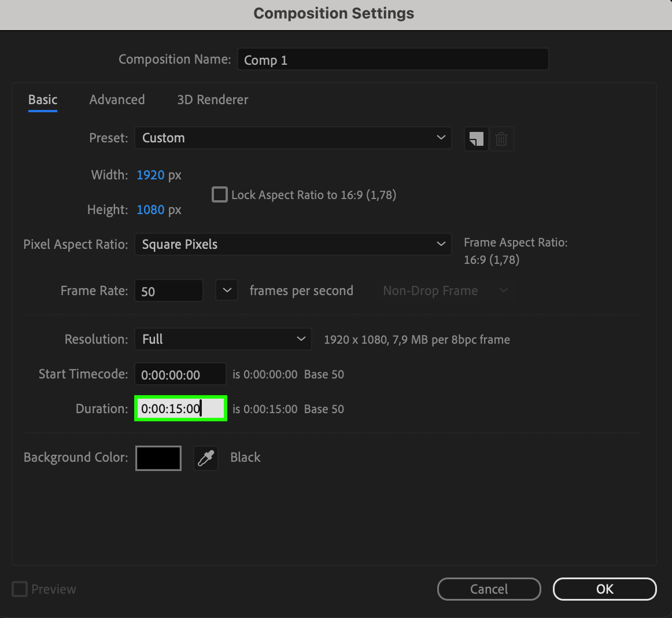Viewport: 672px width, 618px height.
Task: Open the black Background Color swatch
Action: [x=158, y=458]
